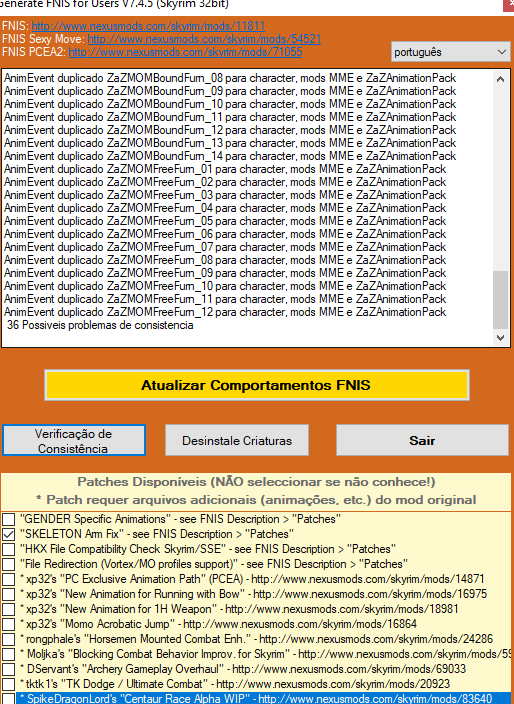Click log line ZaZMOMFreeFum_05
This screenshot has width=514, height=704.
(225, 221)
